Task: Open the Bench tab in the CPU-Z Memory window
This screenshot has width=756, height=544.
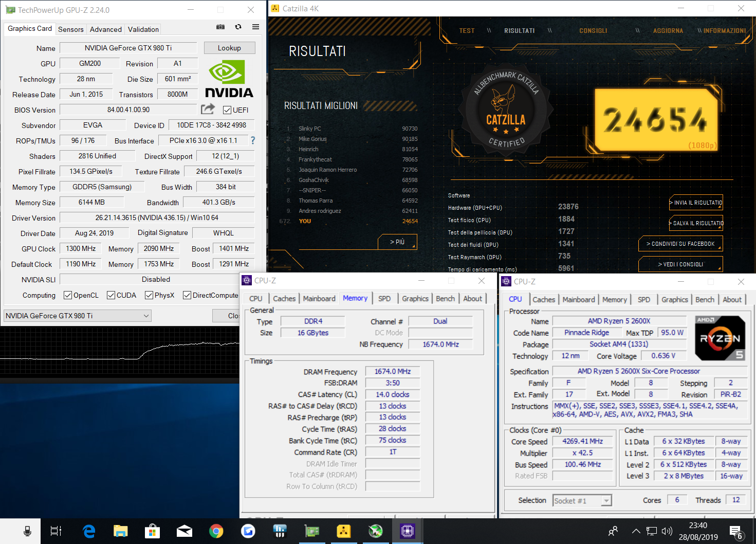Action: tap(446, 299)
